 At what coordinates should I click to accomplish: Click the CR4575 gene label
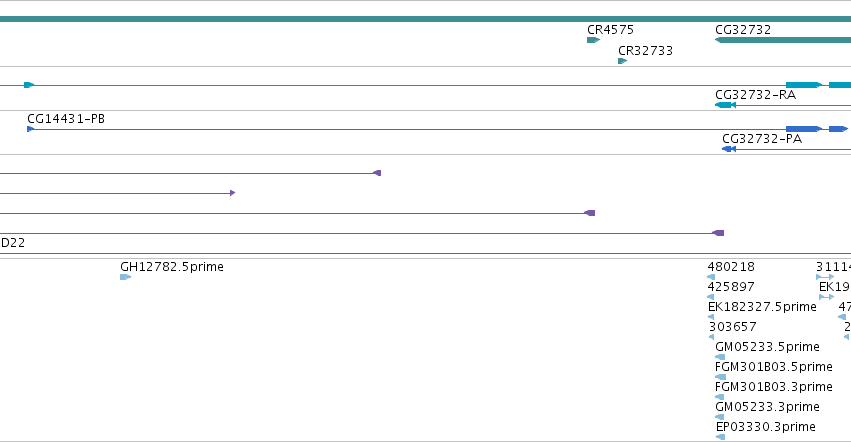coord(610,30)
